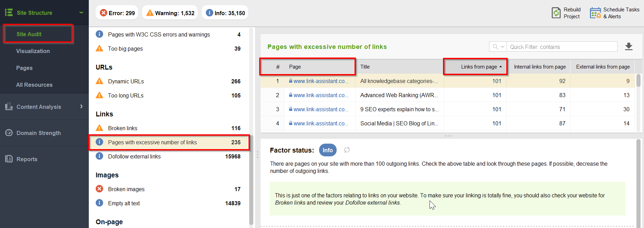Click the Warning triangle filter
Viewport: 644px width, 228px height.
150,13
